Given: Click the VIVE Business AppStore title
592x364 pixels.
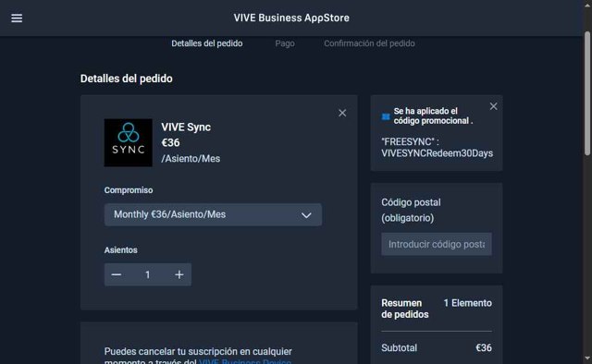Looking at the screenshot, I should [x=291, y=18].
